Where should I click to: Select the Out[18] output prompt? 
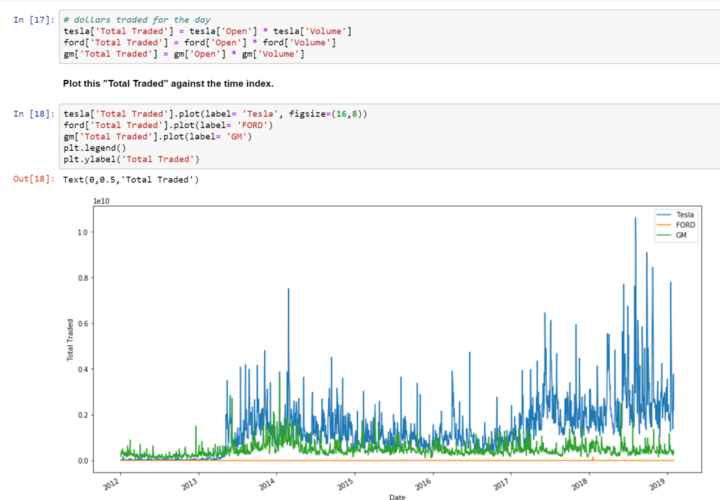[34, 179]
